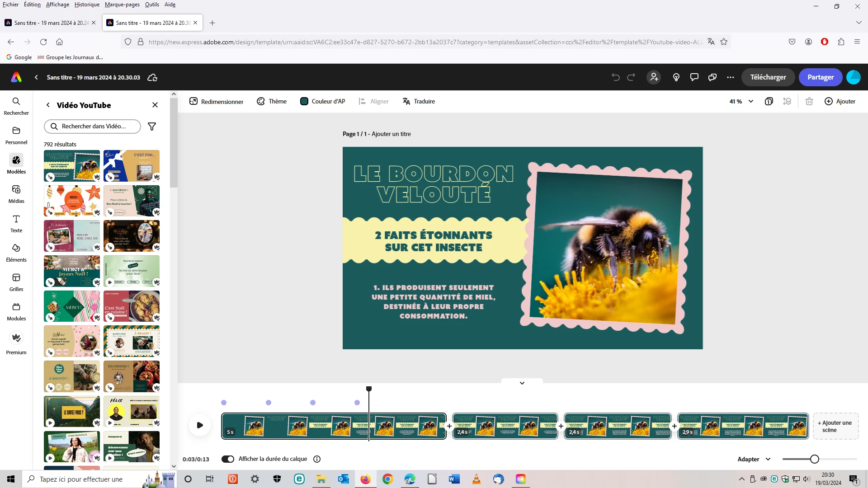The width and height of the screenshot is (868, 488).
Task: Switch to first Sans titre tab
Action: click(x=51, y=23)
